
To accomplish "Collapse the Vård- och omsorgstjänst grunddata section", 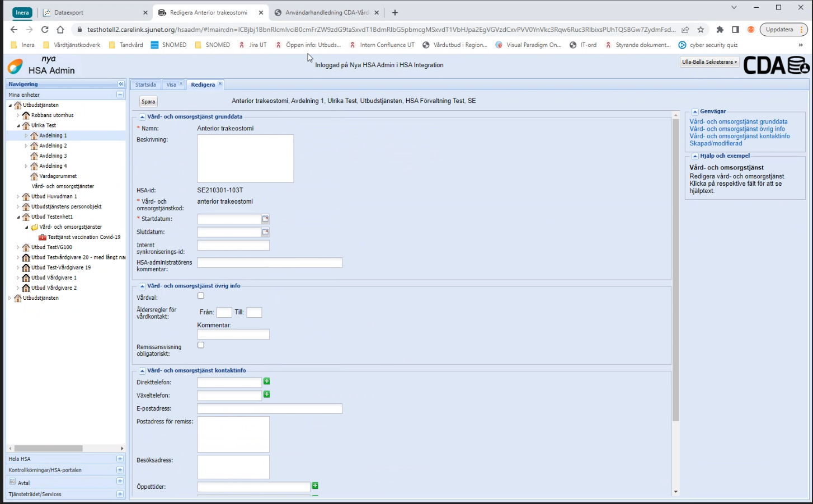I will tap(142, 117).
